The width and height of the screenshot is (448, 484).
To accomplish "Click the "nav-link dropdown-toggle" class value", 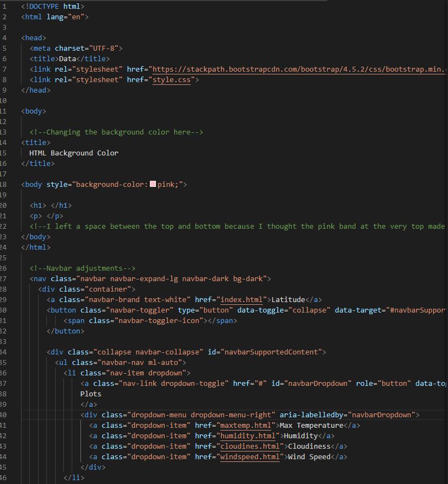I will pyautogui.click(x=174, y=383).
